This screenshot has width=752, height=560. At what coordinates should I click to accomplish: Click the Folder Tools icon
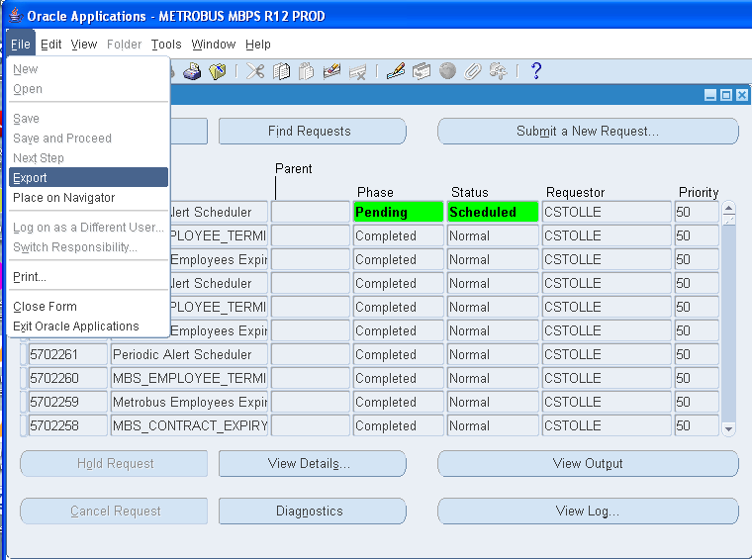tap(498, 72)
